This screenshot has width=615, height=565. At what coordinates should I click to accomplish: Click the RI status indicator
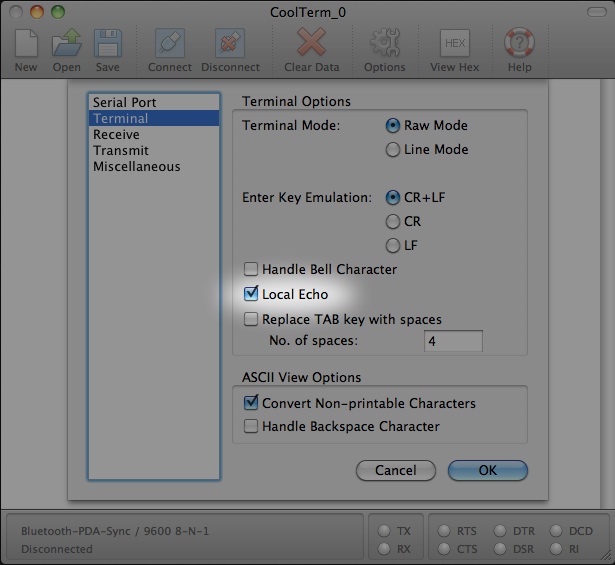pos(556,549)
